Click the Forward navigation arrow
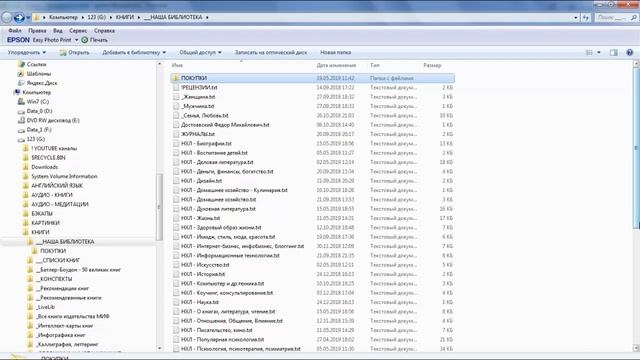The height and width of the screenshot is (360, 640). (19, 18)
